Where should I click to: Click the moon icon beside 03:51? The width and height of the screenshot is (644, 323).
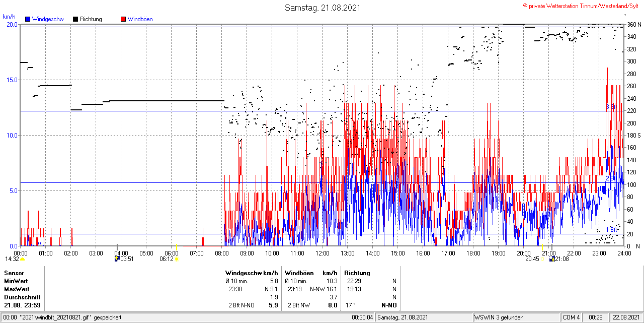click(118, 259)
